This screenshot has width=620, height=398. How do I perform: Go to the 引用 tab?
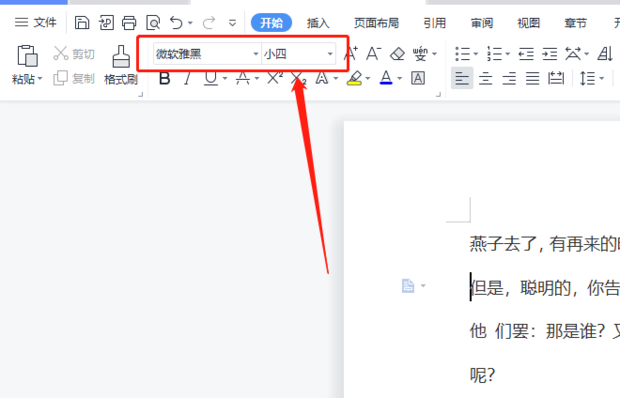pyautogui.click(x=435, y=23)
